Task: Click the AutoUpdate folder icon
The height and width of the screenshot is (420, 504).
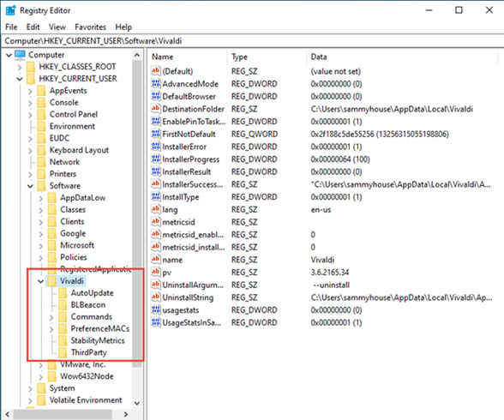Action: pyautogui.click(x=63, y=293)
